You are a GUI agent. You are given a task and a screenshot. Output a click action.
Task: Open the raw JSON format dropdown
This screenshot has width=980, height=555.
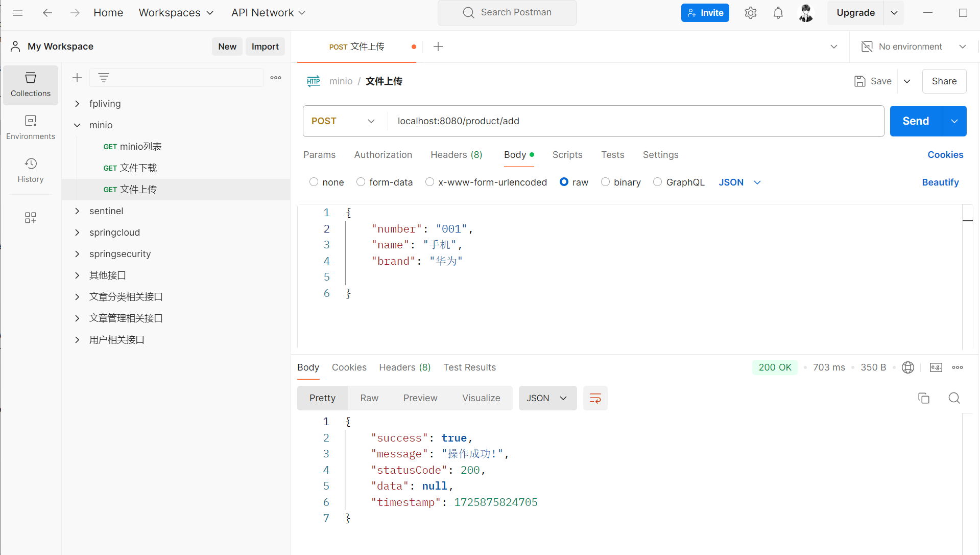tap(740, 182)
